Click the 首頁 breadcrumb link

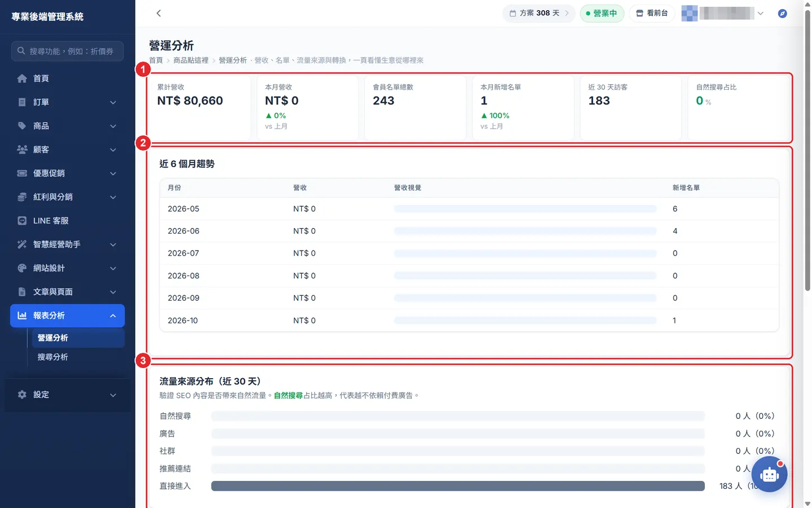tap(156, 60)
